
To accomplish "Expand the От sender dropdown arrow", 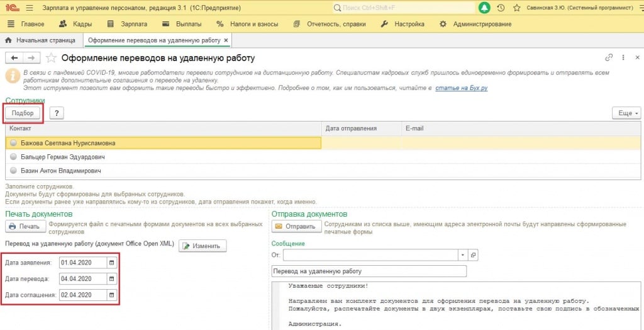I will click(x=463, y=255).
